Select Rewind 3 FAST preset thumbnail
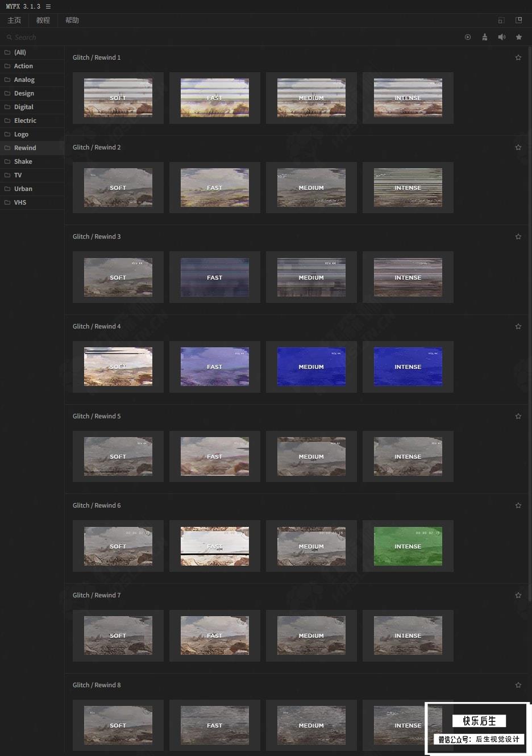The width and height of the screenshot is (532, 756). [215, 277]
